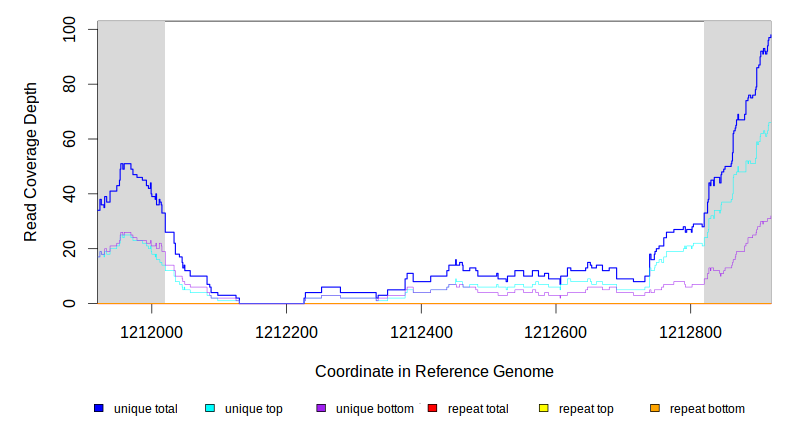Click the 1212000 x-axis tick label
The height and width of the screenshot is (432, 792).
point(152,331)
